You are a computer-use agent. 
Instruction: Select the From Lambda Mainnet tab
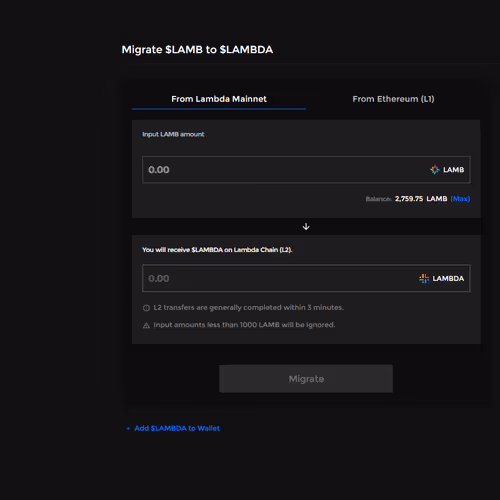(x=219, y=99)
